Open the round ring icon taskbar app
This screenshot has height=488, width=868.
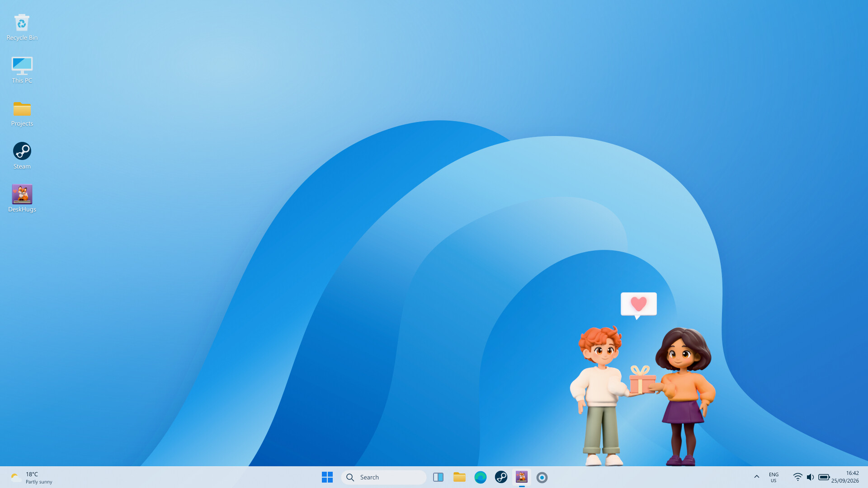pos(542,477)
